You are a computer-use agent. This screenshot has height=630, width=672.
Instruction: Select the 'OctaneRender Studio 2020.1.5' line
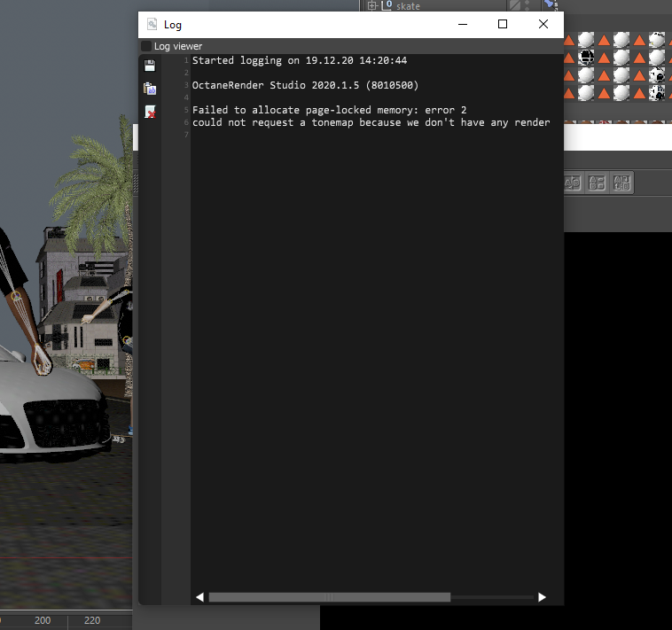(x=305, y=85)
